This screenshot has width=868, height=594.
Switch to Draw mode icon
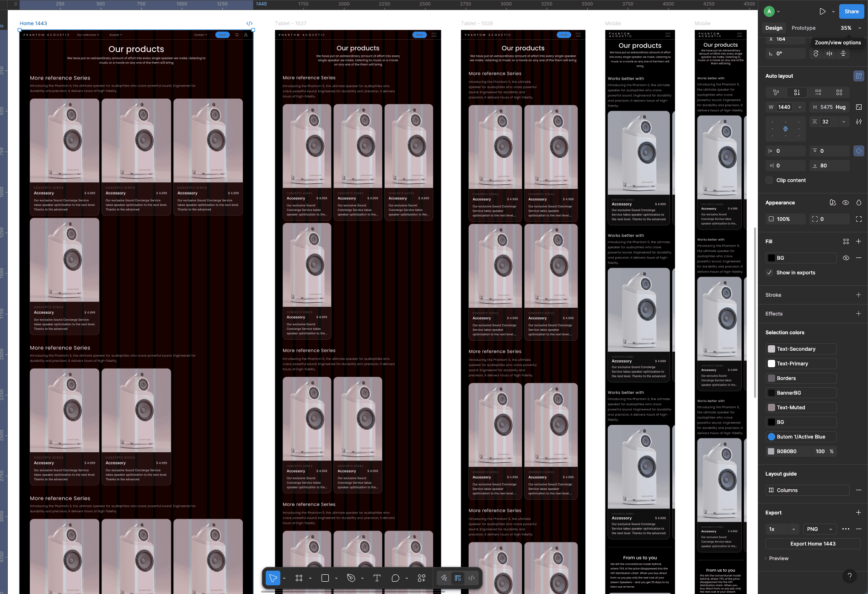[x=444, y=578]
